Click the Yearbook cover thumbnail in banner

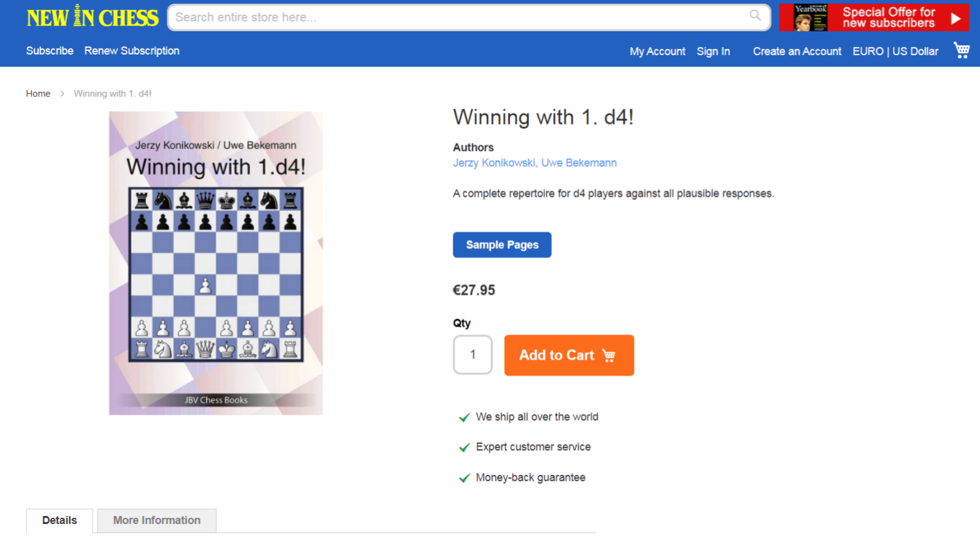click(x=811, y=17)
